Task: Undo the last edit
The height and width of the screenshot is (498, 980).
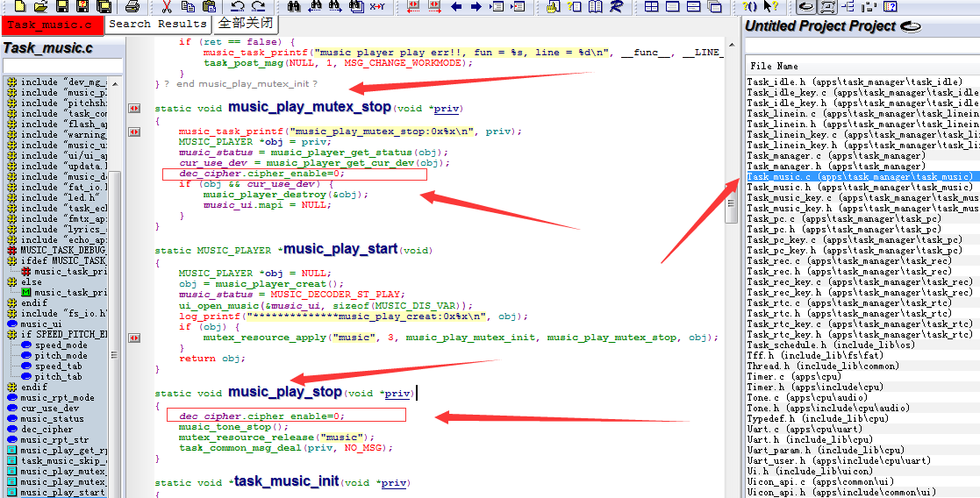Action: point(238,7)
